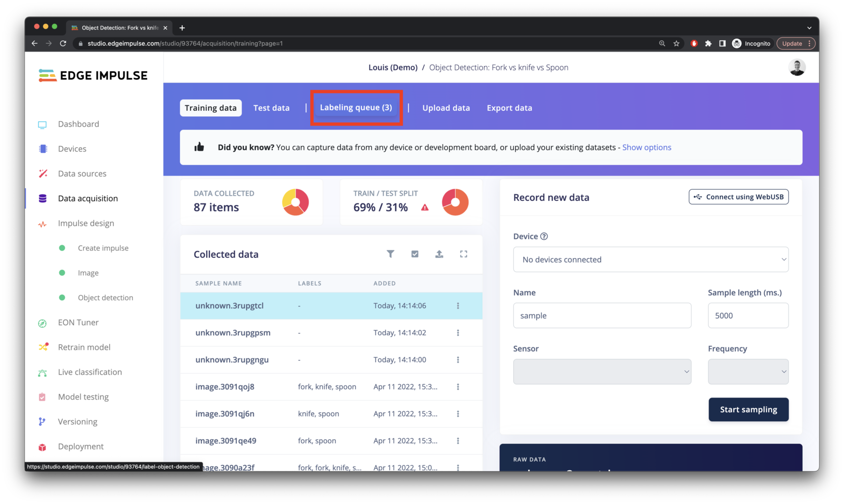Click the browser reload icon
This screenshot has height=504, width=844.
click(63, 43)
